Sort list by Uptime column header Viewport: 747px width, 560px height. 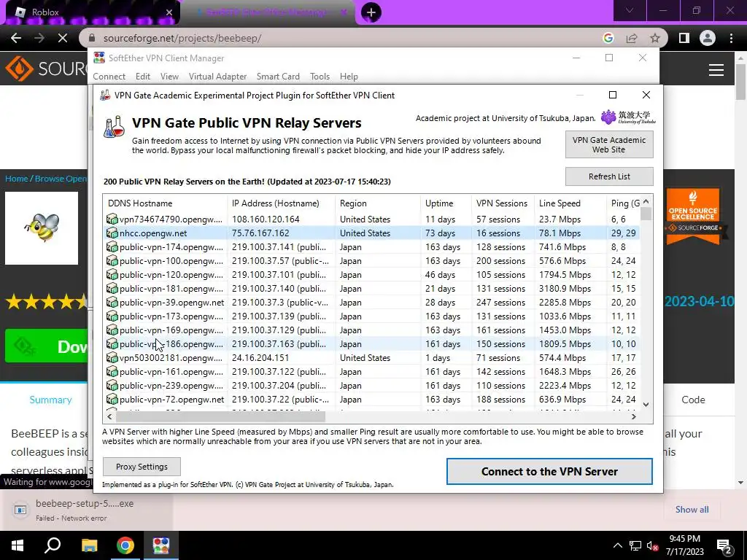pos(446,203)
